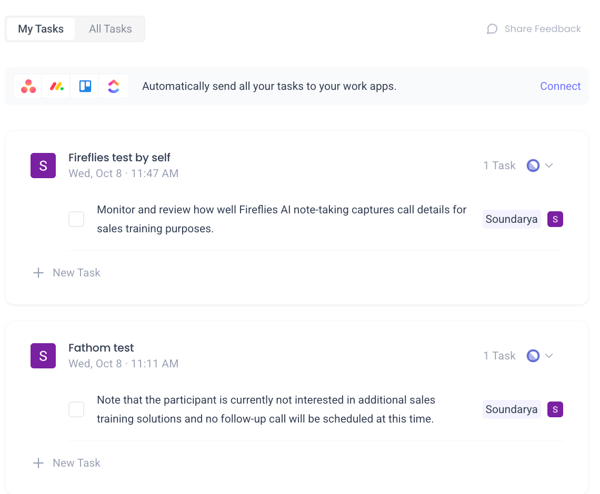Collapse the Fathom test task group chevron

point(549,356)
